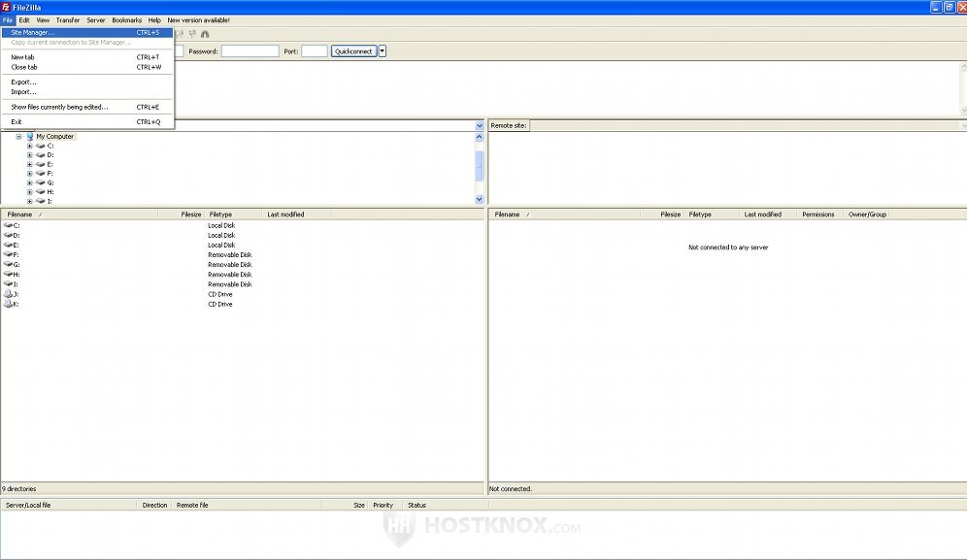Viewport: 967px width, 560px height.
Task: Click the H: drive icon in the local tree
Action: [x=41, y=192]
